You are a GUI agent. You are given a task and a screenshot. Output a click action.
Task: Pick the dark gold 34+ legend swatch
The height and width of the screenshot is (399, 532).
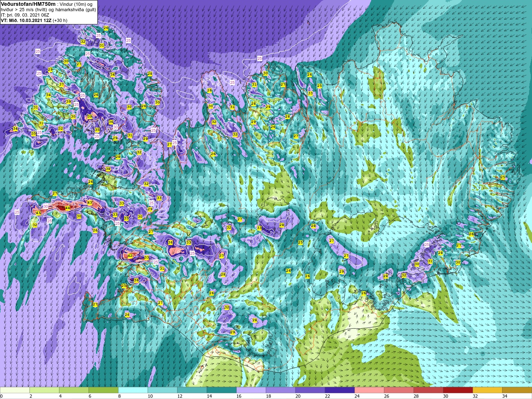[517, 390]
